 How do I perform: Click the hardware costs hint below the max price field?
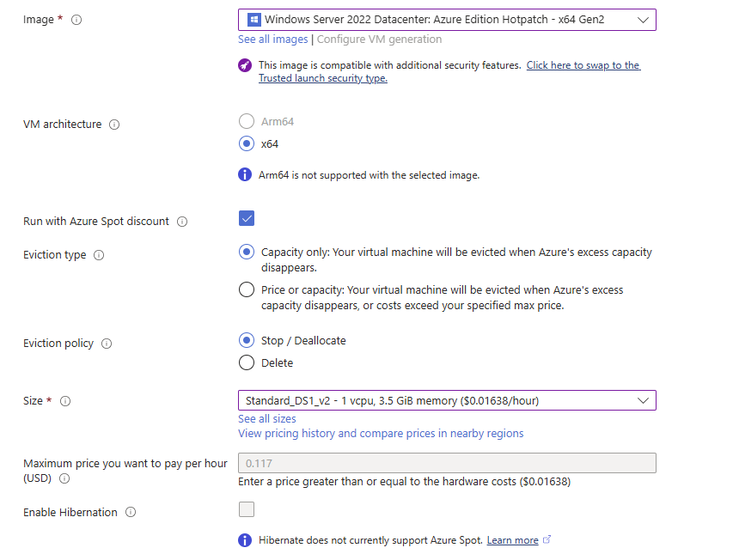(405, 482)
